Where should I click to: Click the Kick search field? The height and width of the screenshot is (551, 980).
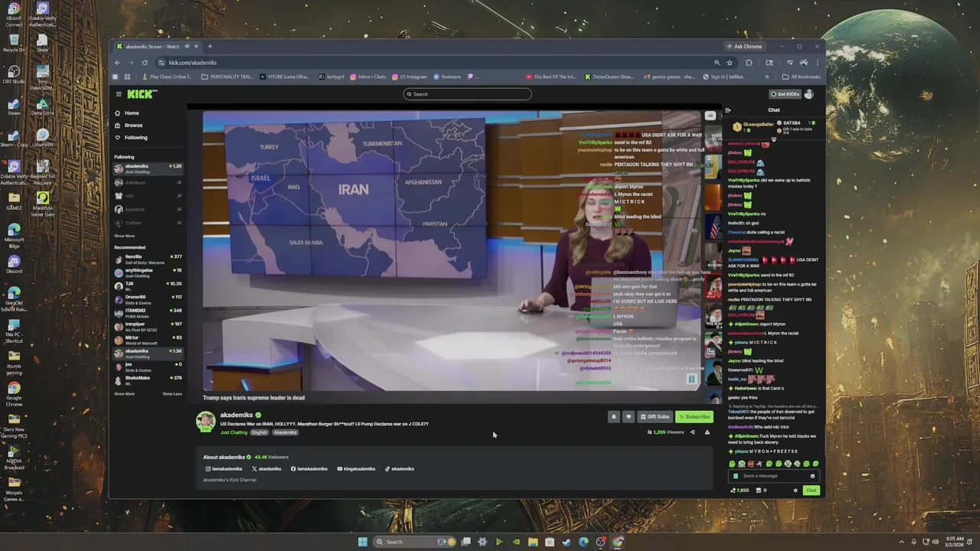click(467, 94)
